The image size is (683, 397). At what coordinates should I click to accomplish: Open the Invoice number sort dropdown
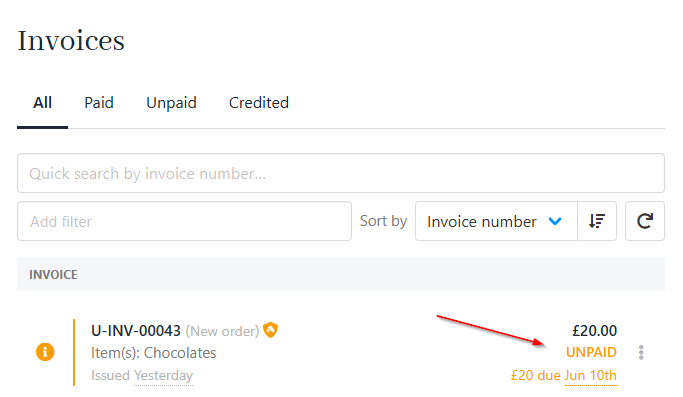(496, 221)
